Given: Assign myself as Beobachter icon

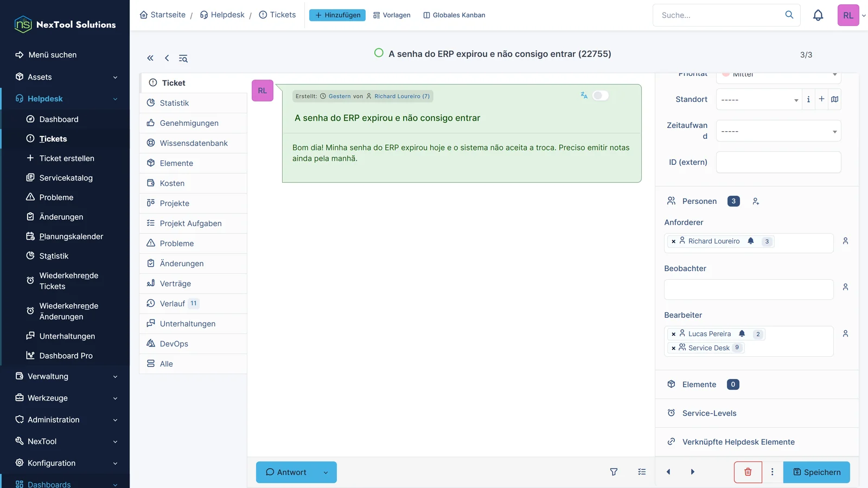Looking at the screenshot, I should (845, 287).
